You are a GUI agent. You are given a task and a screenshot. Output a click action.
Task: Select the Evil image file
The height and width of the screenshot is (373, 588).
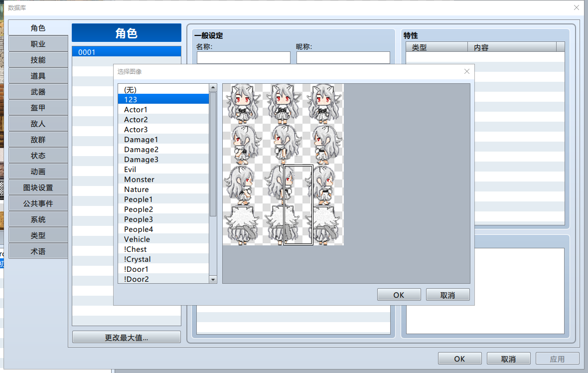click(x=163, y=169)
